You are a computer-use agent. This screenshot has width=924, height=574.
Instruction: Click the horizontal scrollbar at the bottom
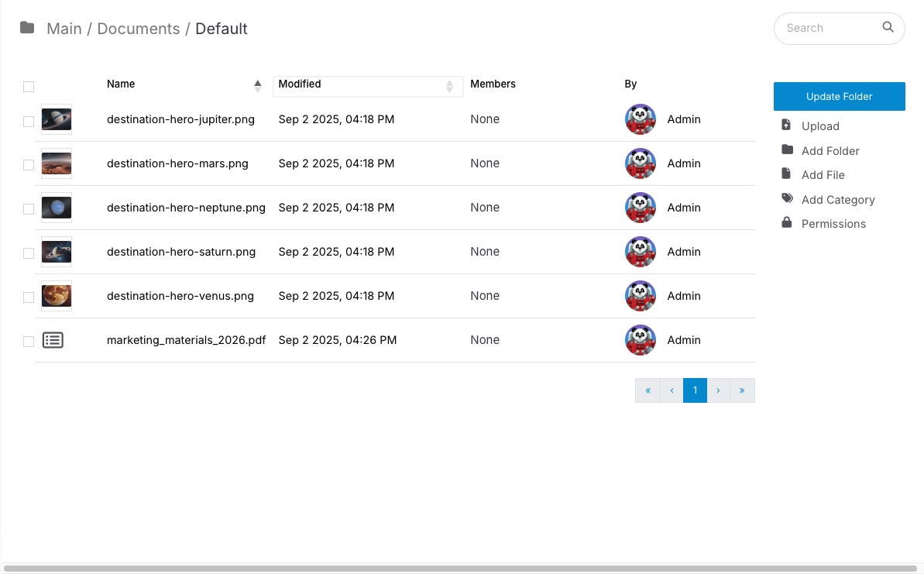click(x=461, y=569)
